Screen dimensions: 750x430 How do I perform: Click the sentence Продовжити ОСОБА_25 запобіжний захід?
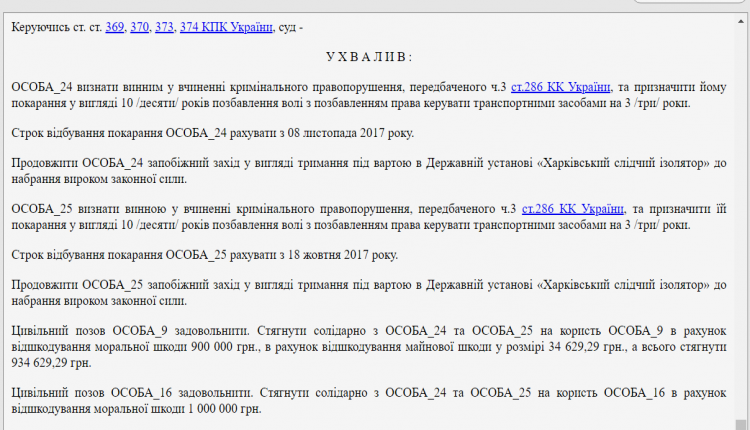[150, 286]
